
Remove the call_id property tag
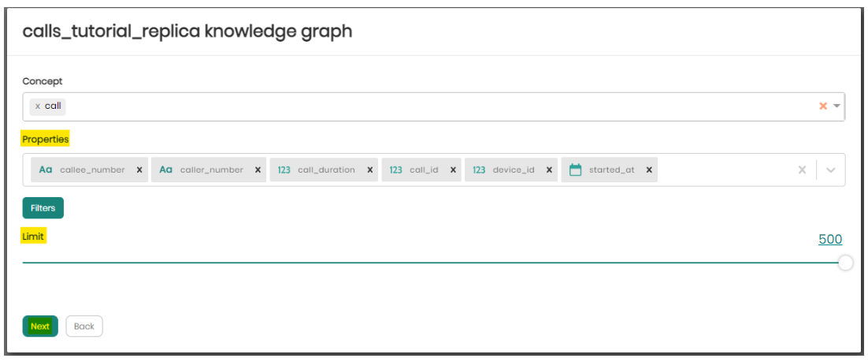pos(453,170)
